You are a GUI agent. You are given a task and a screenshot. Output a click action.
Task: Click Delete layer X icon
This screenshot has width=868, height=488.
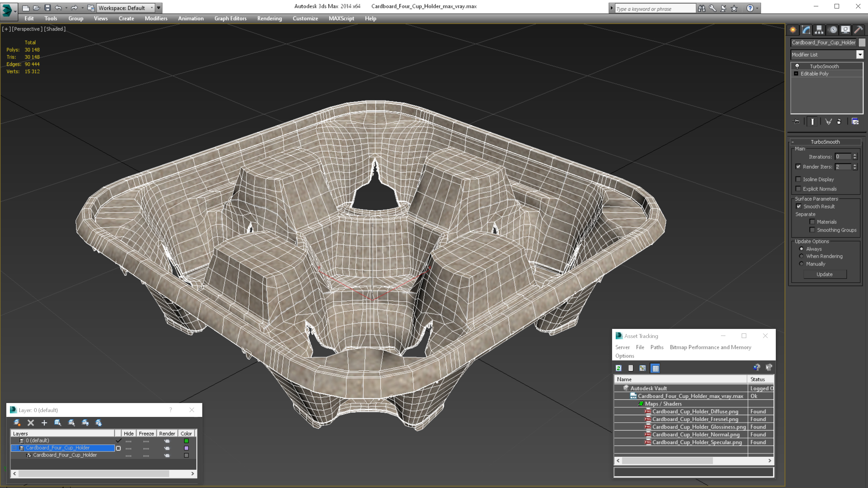click(x=31, y=423)
